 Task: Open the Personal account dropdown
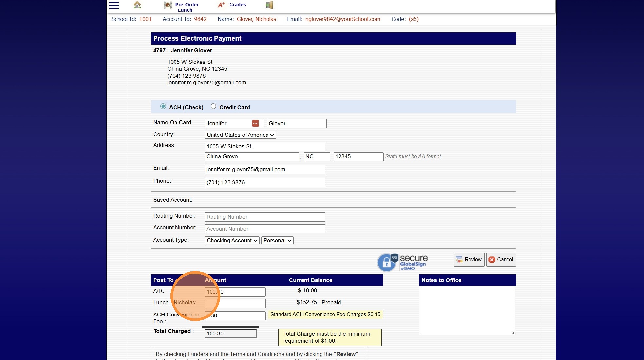[277, 240]
